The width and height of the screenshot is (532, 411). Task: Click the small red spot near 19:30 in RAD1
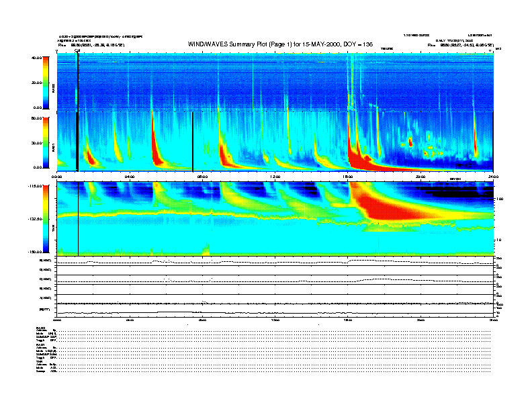point(410,142)
